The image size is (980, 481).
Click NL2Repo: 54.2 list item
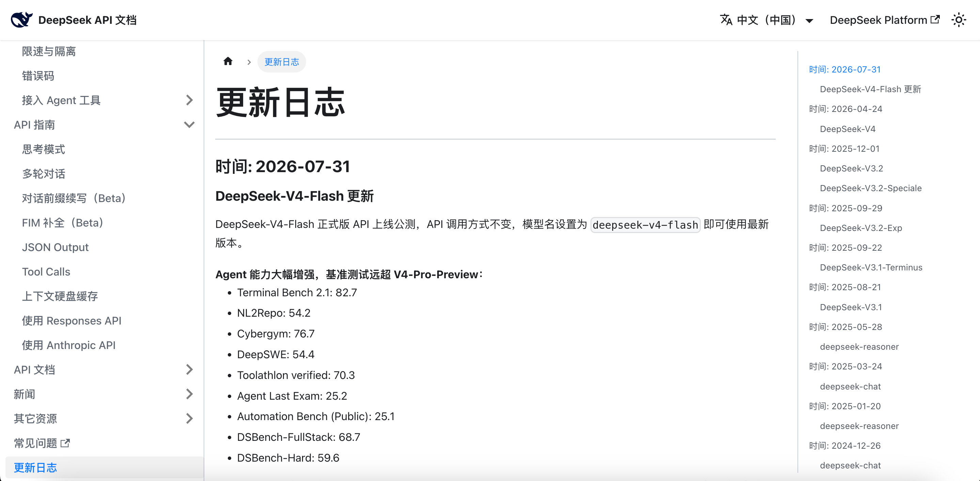click(273, 313)
